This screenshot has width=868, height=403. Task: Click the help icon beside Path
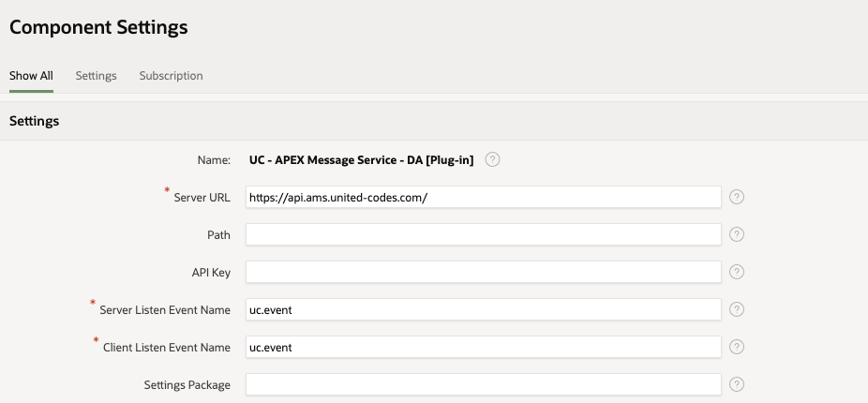(737, 234)
